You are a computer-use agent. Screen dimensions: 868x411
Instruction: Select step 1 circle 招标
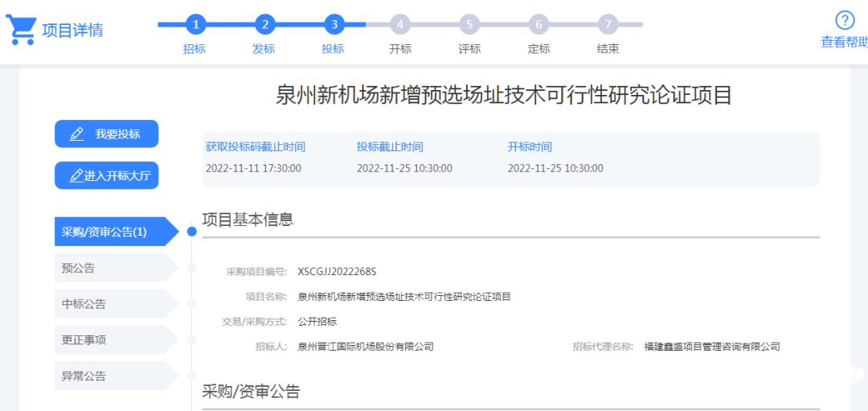pos(195,24)
